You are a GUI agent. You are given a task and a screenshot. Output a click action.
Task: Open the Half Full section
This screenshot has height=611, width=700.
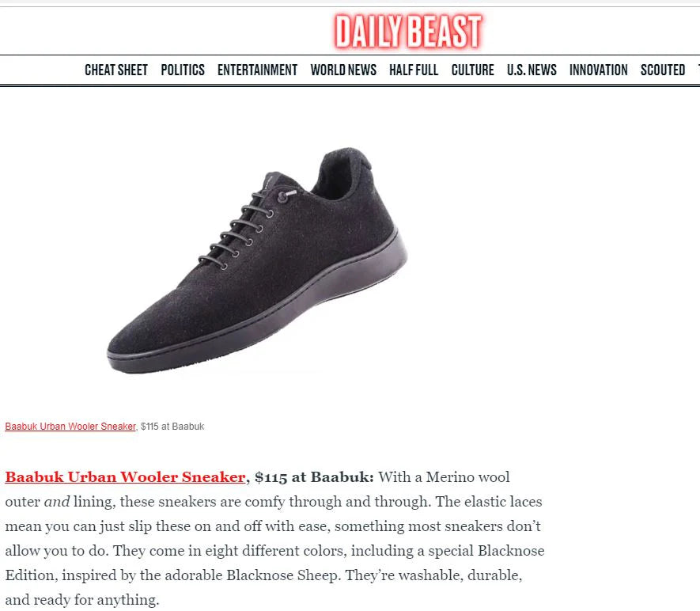pyautogui.click(x=414, y=70)
